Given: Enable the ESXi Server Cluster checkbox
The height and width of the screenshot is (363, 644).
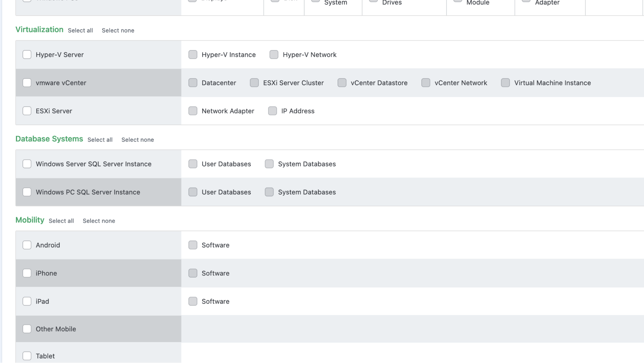Looking at the screenshot, I should (254, 82).
